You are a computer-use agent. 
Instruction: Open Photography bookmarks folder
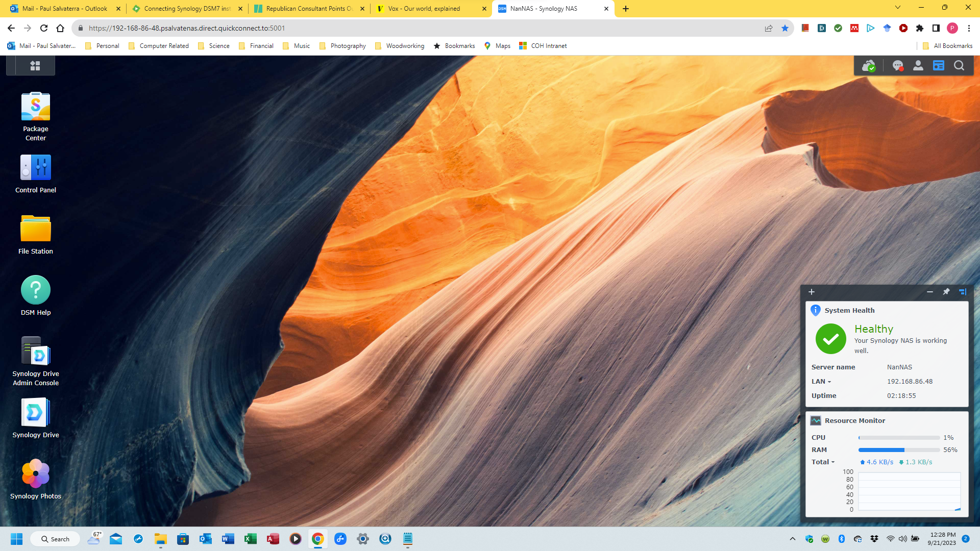pos(342,46)
